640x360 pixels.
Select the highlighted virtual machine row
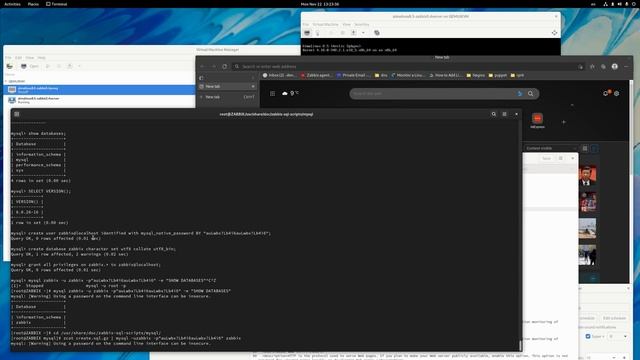pyautogui.click(x=99, y=89)
